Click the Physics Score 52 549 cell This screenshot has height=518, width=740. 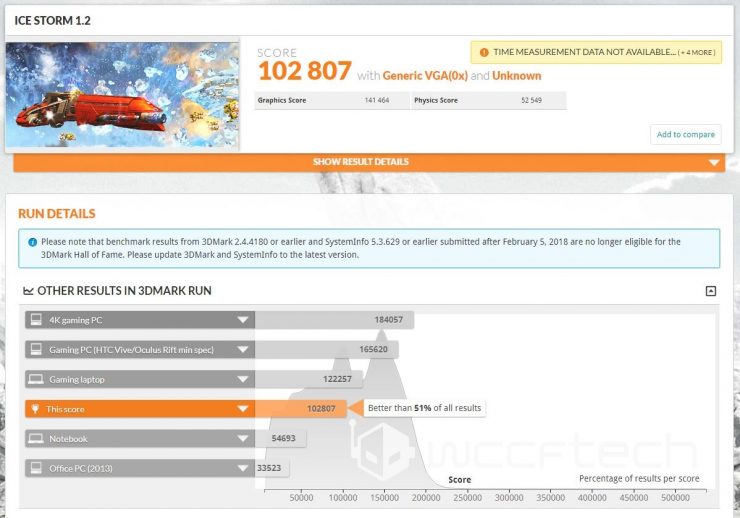[488, 100]
